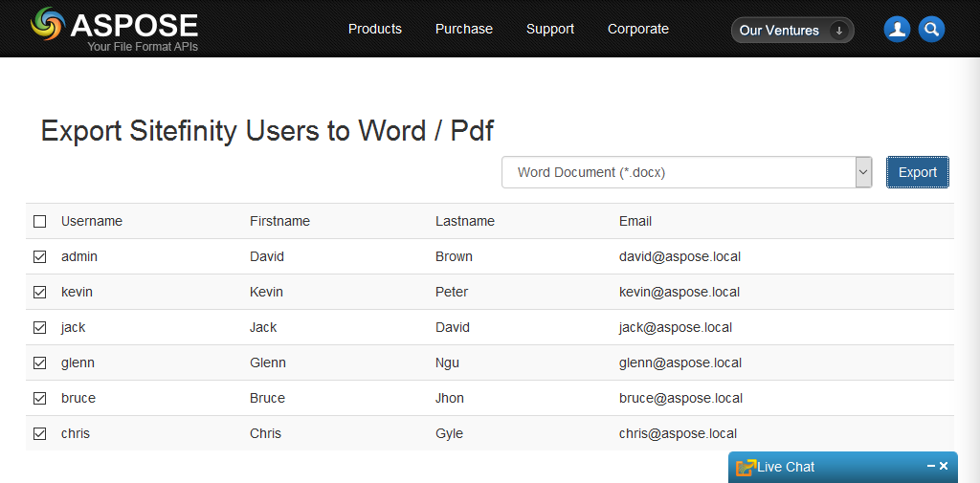Click the email jack@aspose.local
This screenshot has height=483, width=980.
point(676,327)
